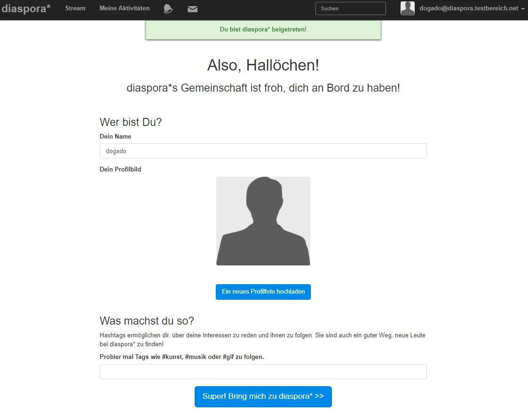Expand the user menu caret arrow
The width and height of the screenshot is (528, 420).
523,9
